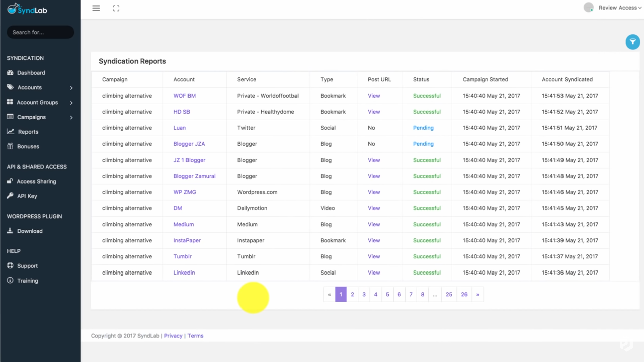Open the Reports chart icon item
The height and width of the screenshot is (362, 644).
(x=22, y=132)
